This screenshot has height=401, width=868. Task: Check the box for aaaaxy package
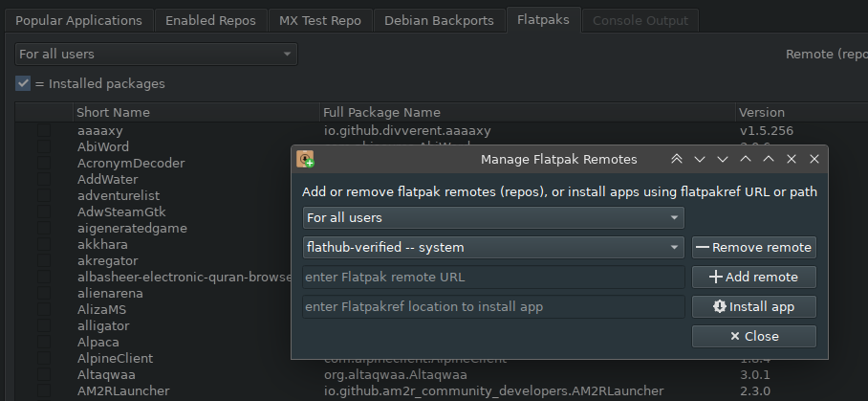44,131
